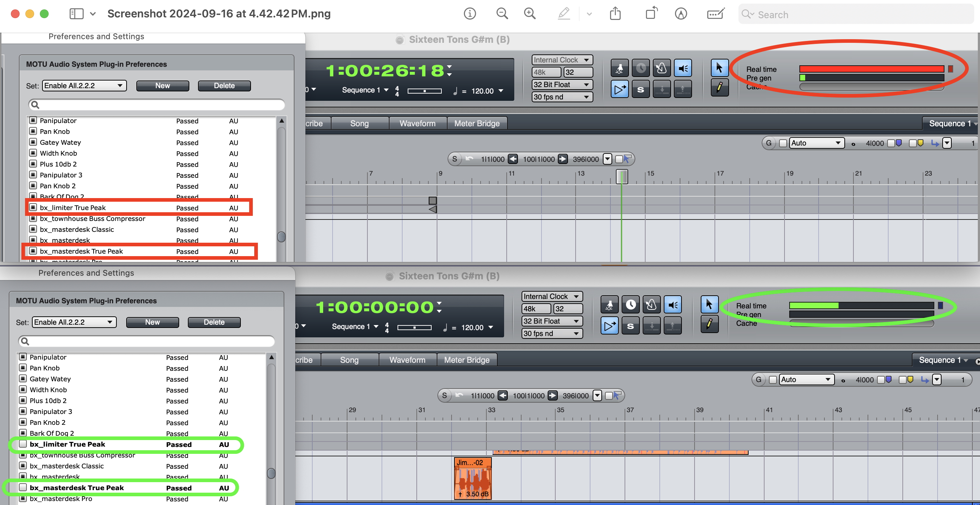This screenshot has height=505, width=980.
Task: Click the Preview Search field
Action: click(x=856, y=14)
